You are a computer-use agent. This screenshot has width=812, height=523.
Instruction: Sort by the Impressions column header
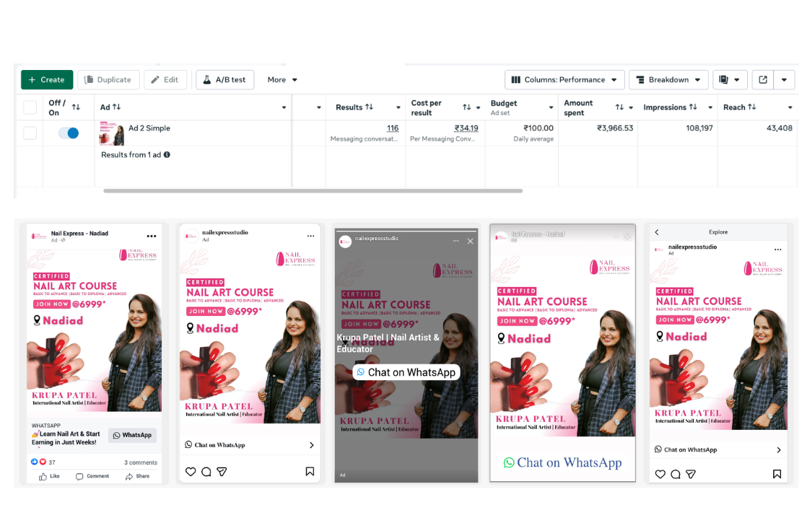(670, 107)
